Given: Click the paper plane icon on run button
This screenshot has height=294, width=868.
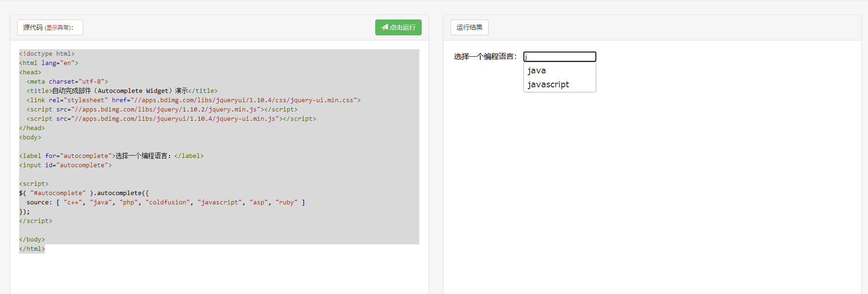Looking at the screenshot, I should point(385,27).
